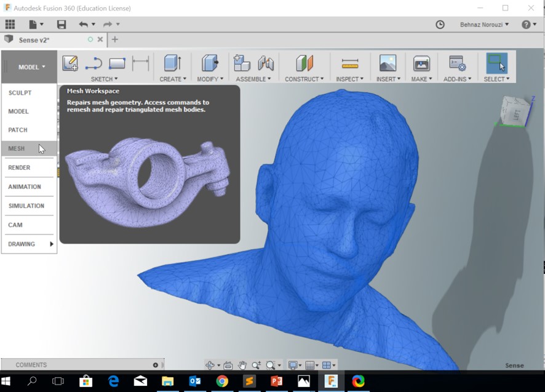545x392 pixels.
Task: Click the New Component assemble icon
Action: (x=242, y=63)
